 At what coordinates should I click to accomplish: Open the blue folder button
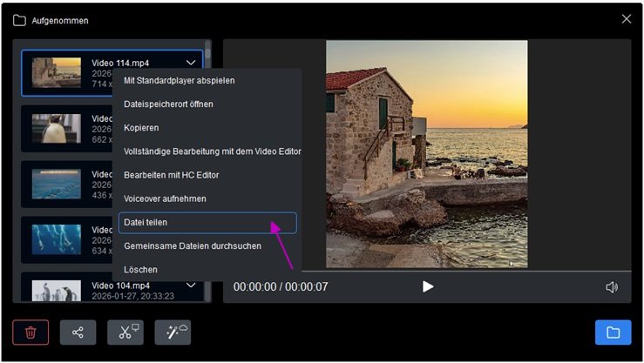[x=613, y=332]
